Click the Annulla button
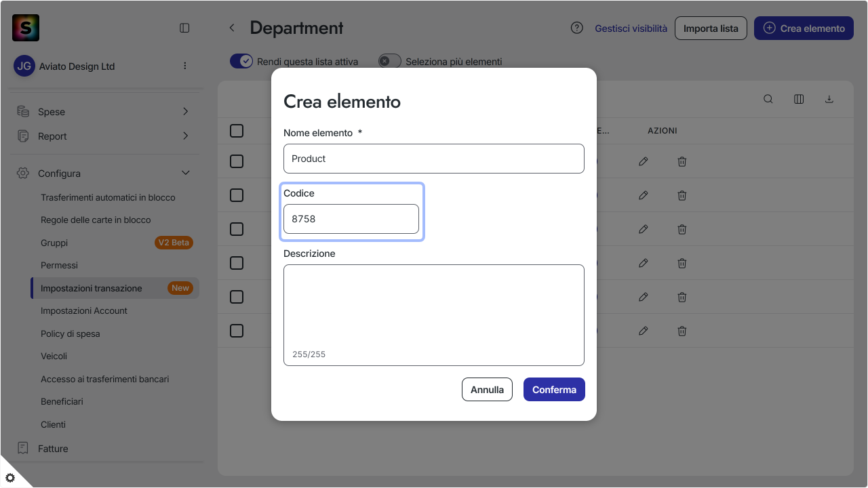Image resolution: width=868 pixels, height=488 pixels. click(x=487, y=390)
